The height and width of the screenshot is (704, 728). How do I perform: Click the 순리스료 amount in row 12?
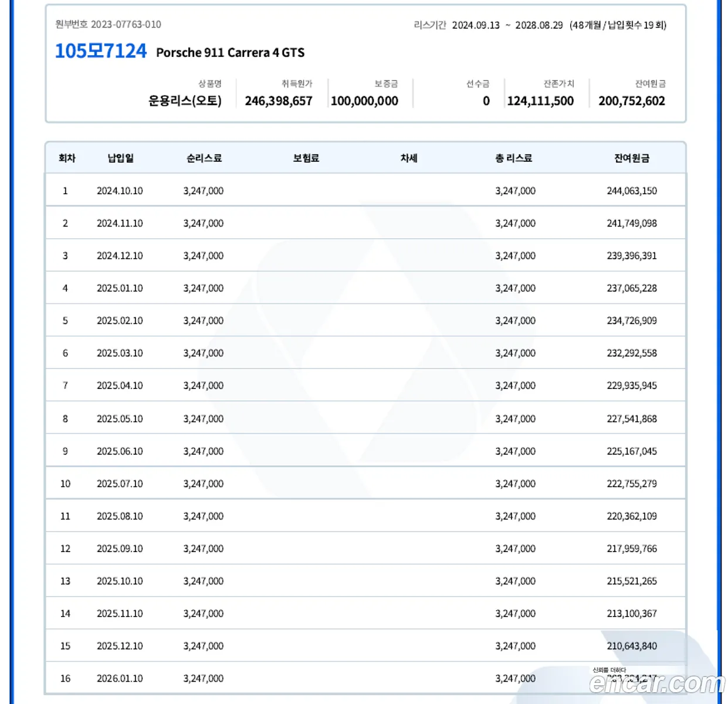point(204,549)
